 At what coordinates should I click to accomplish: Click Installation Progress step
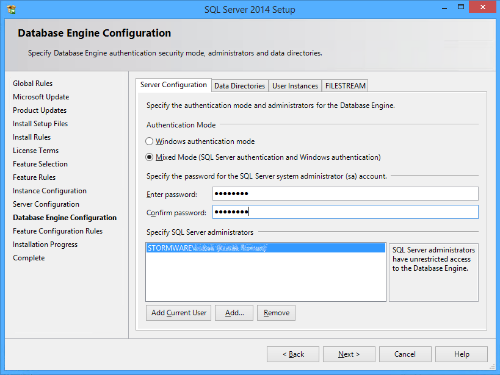click(45, 245)
